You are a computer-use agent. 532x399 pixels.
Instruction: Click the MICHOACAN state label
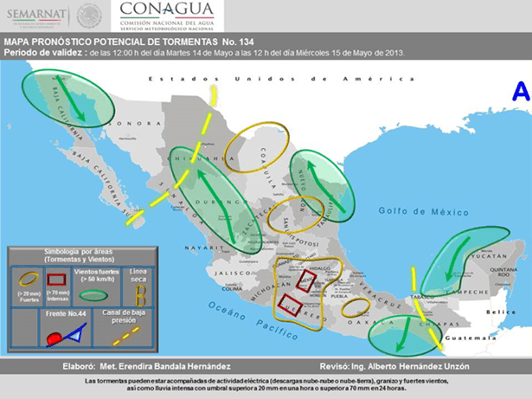point(271,292)
